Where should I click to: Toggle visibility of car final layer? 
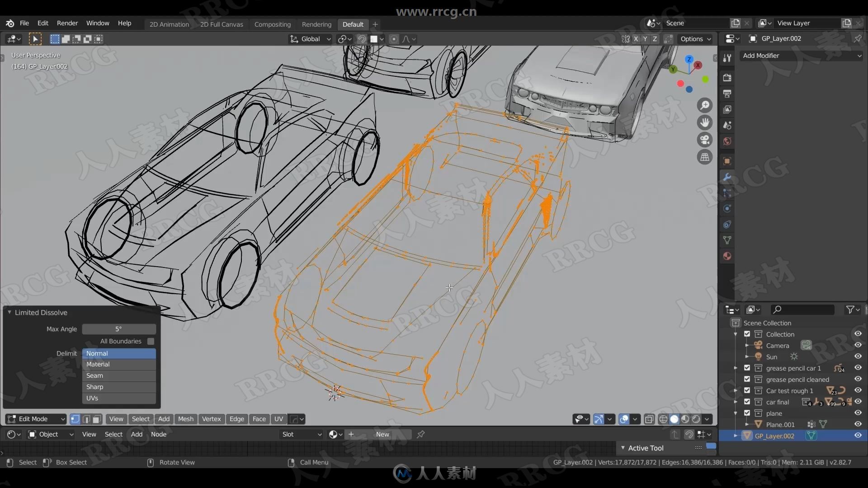click(x=859, y=402)
